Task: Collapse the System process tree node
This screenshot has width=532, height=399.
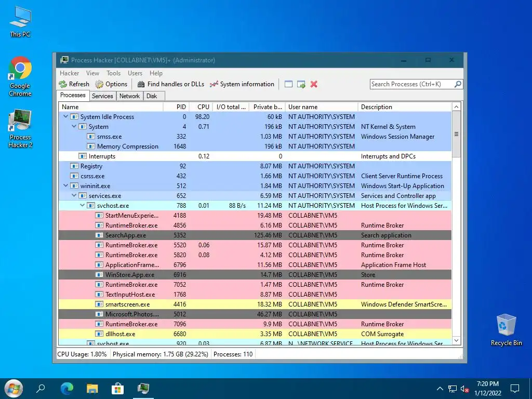Action: coord(74,126)
